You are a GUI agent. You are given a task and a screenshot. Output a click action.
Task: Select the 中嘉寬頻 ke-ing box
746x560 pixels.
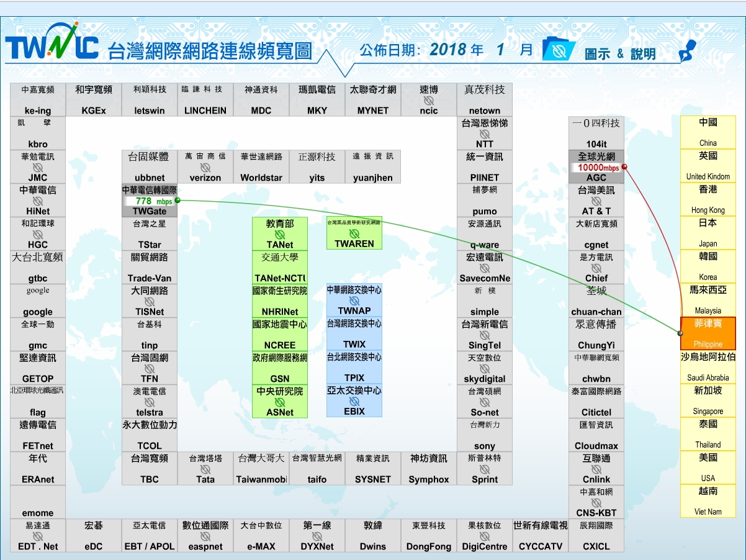pyautogui.click(x=38, y=100)
